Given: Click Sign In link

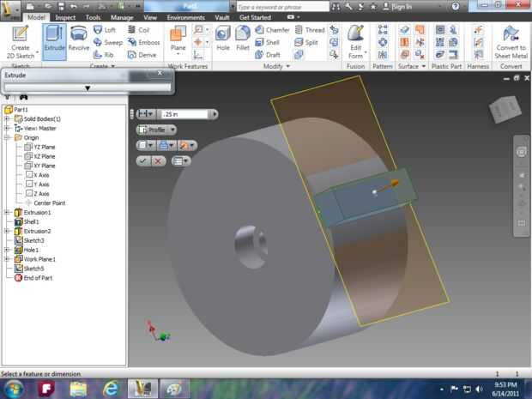Looking at the screenshot, I should pyautogui.click(x=397, y=7).
